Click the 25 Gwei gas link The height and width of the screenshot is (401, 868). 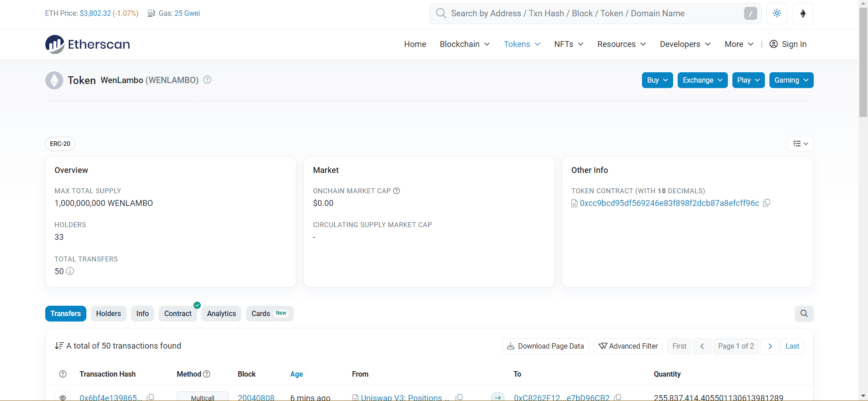point(187,14)
